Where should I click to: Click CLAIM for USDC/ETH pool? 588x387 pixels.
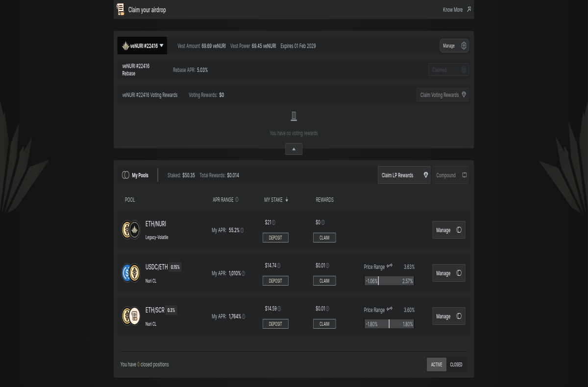coord(324,281)
